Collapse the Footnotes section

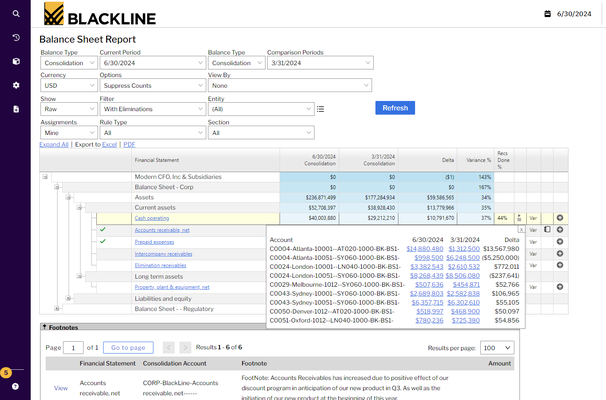44,327
